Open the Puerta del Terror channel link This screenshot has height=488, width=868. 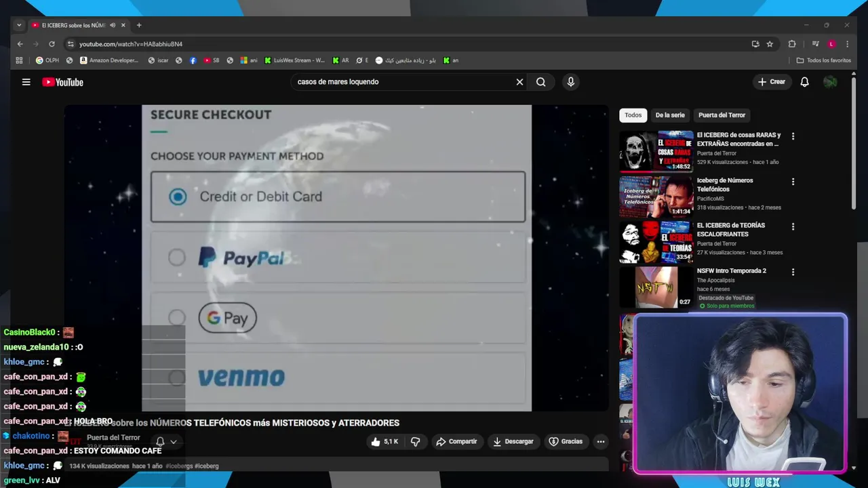[113, 438]
